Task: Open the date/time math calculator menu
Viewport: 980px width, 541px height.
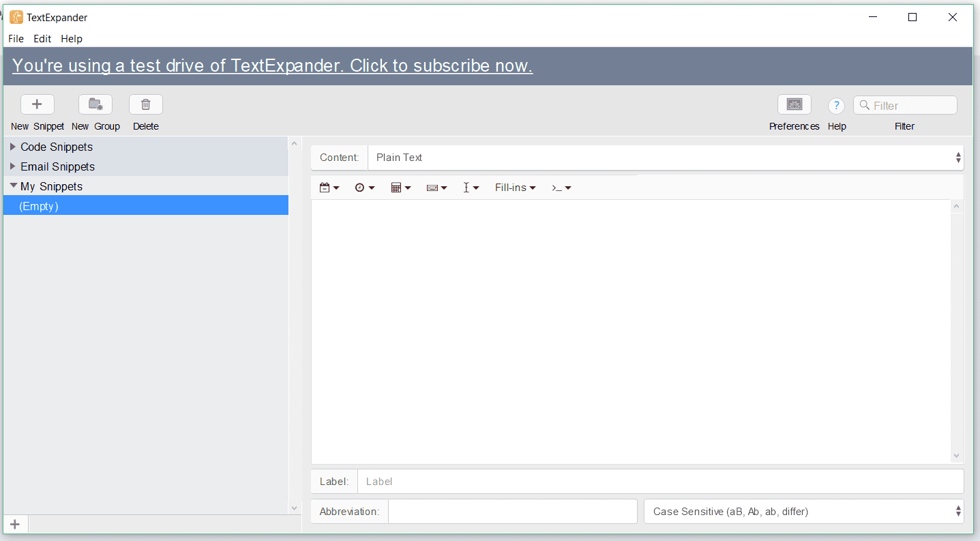Action: (x=401, y=188)
